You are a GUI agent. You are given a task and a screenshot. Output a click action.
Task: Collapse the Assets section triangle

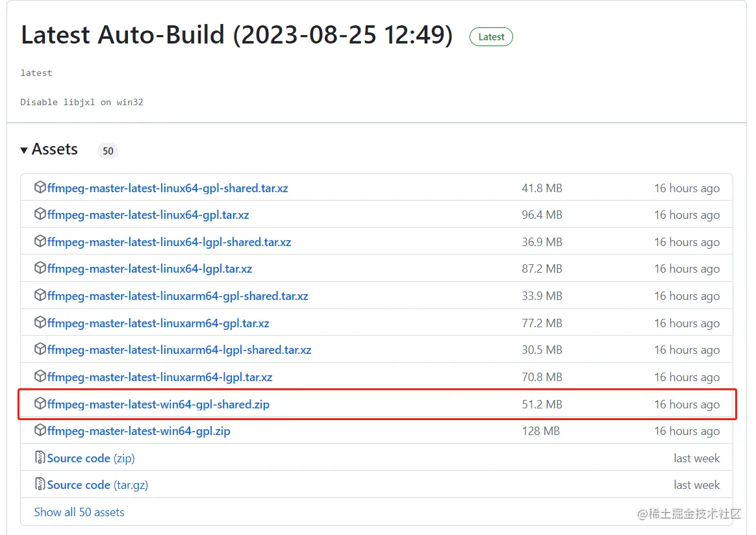(23, 151)
